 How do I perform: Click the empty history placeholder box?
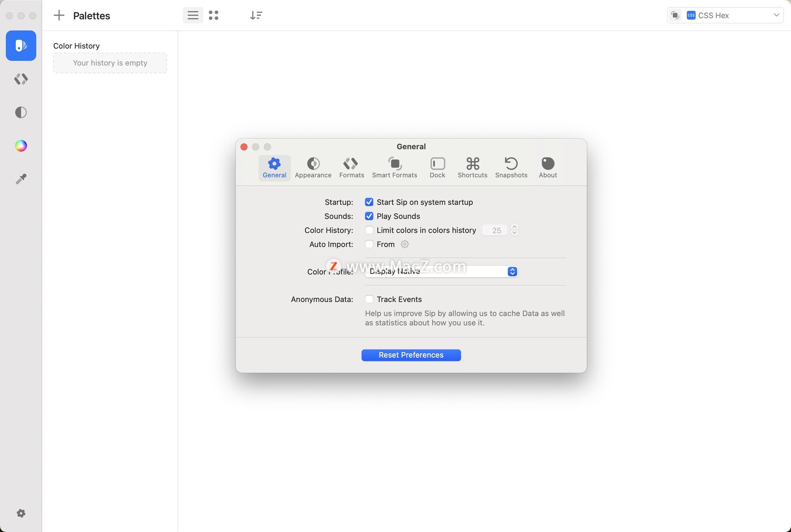pos(110,63)
